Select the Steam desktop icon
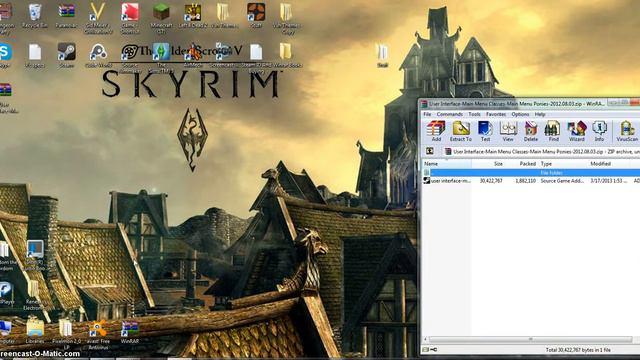This screenshot has height=360, width=640. click(66, 55)
